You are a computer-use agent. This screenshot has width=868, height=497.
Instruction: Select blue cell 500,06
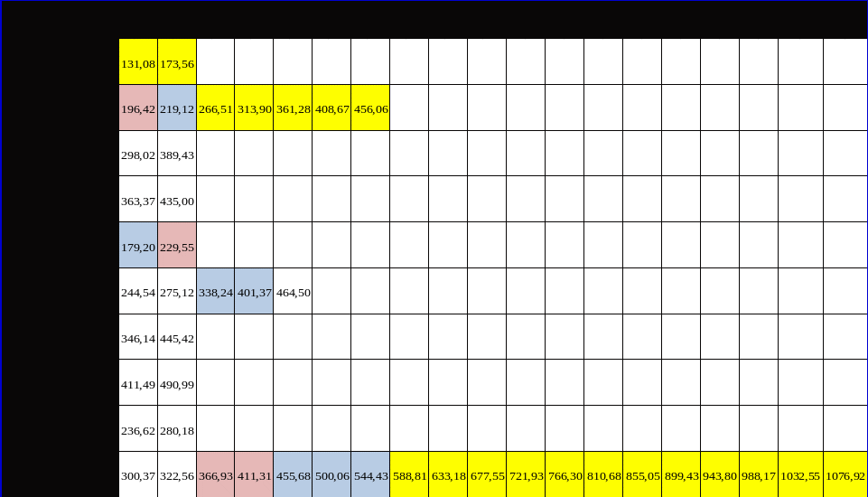(x=331, y=474)
